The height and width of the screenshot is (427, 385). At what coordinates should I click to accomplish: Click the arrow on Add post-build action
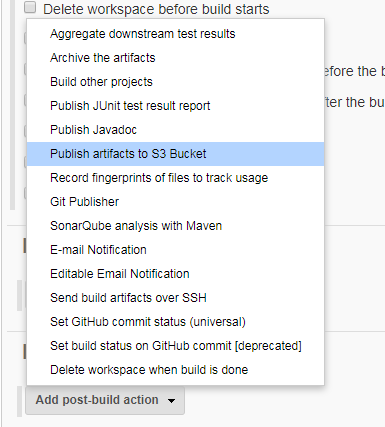click(171, 401)
